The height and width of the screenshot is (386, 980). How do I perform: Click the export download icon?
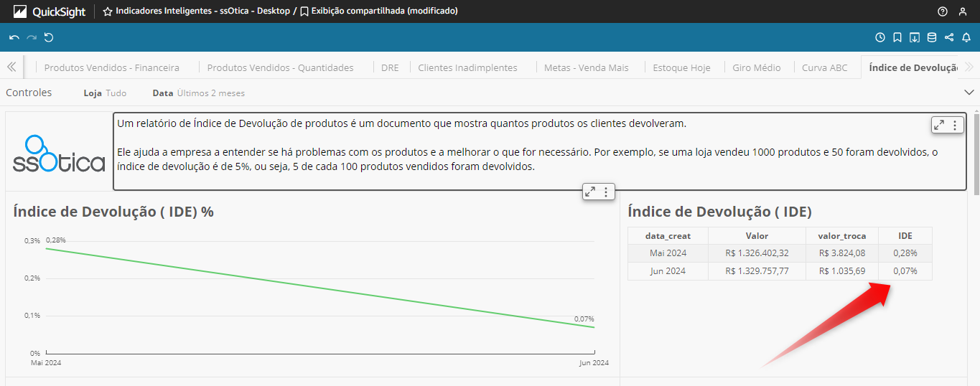click(915, 37)
